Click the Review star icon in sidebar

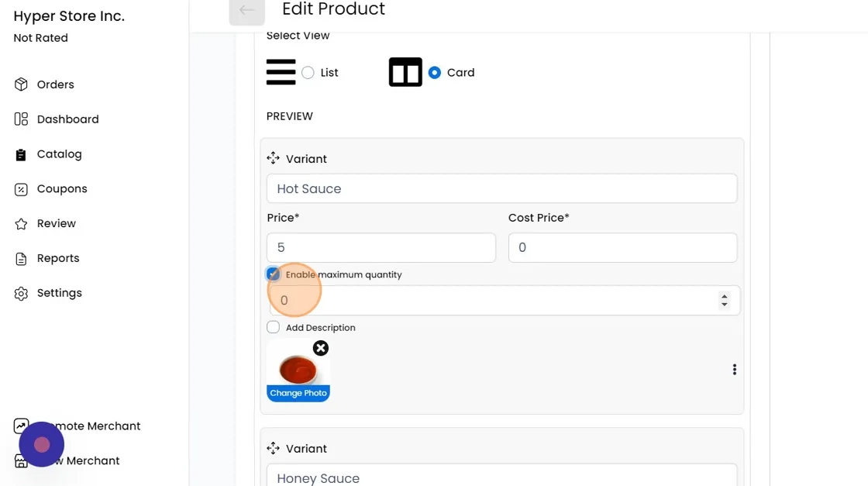[21, 224]
